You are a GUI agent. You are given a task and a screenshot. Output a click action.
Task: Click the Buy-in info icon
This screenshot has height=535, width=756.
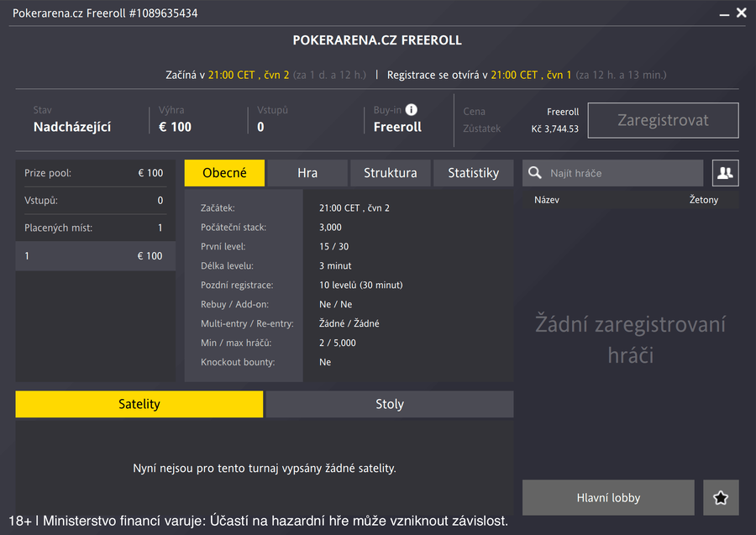click(x=412, y=110)
